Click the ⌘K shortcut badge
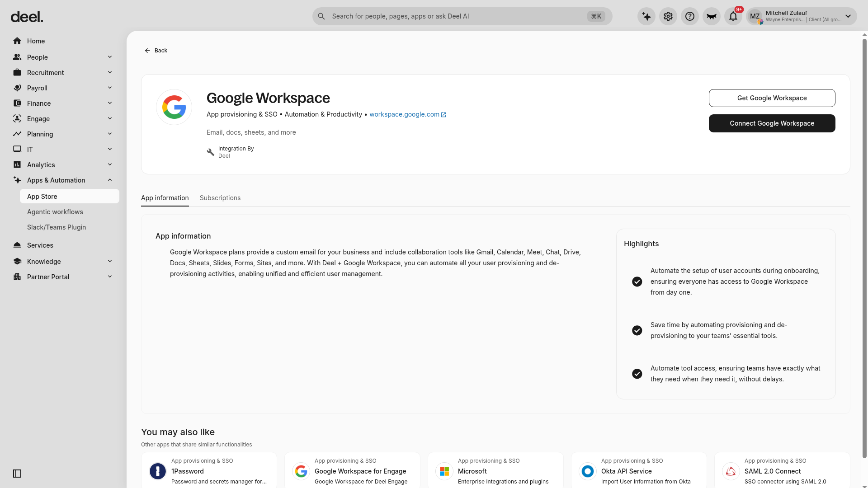868x488 pixels. (x=596, y=16)
